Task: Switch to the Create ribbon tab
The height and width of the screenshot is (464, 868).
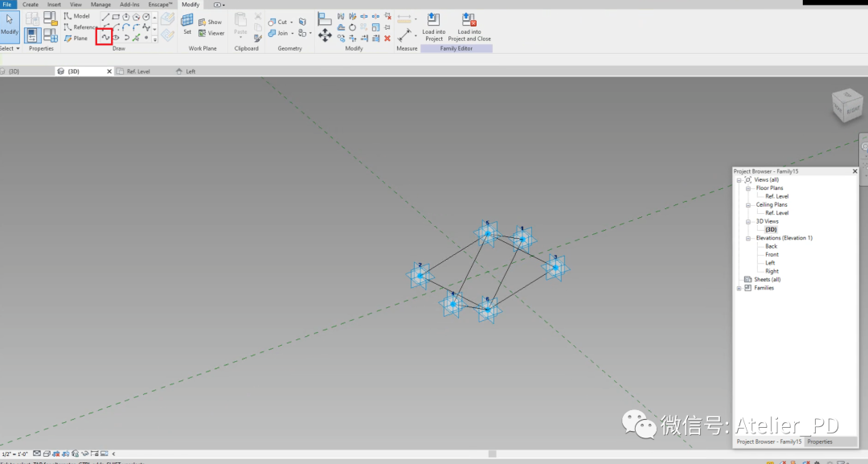Action: tap(31, 5)
